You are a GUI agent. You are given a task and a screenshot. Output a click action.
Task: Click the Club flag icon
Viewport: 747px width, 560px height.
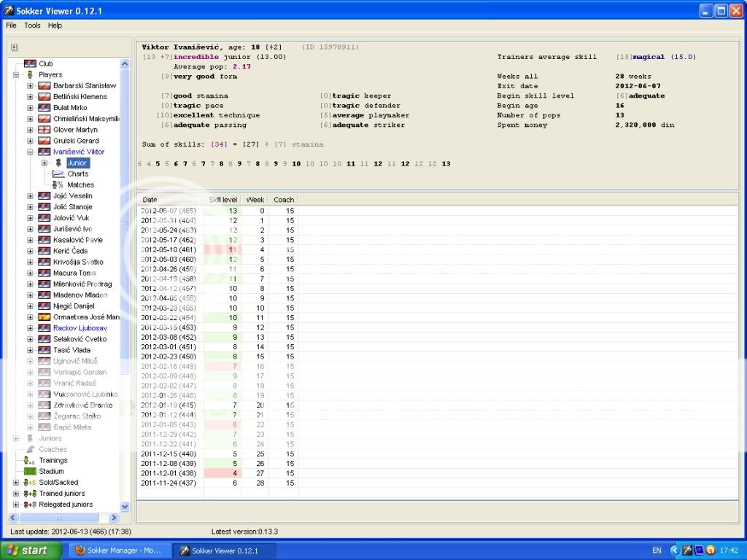click(x=30, y=64)
